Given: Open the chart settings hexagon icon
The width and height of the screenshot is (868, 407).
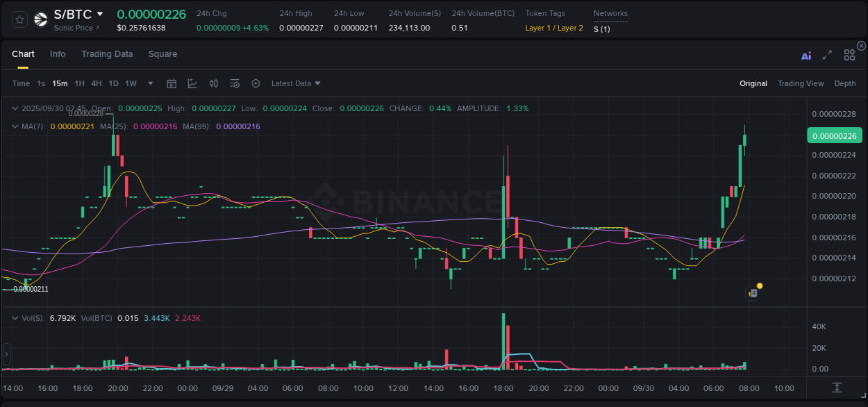Looking at the screenshot, I should point(256,83).
